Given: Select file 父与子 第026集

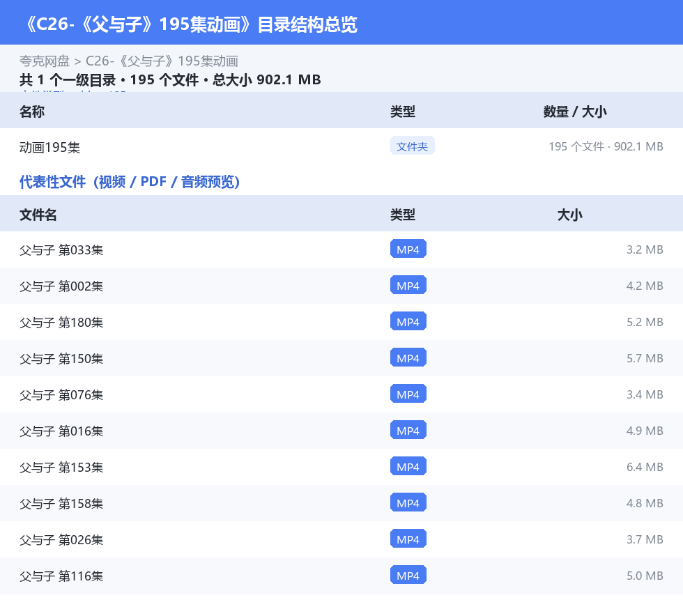Looking at the screenshot, I should [x=61, y=539].
